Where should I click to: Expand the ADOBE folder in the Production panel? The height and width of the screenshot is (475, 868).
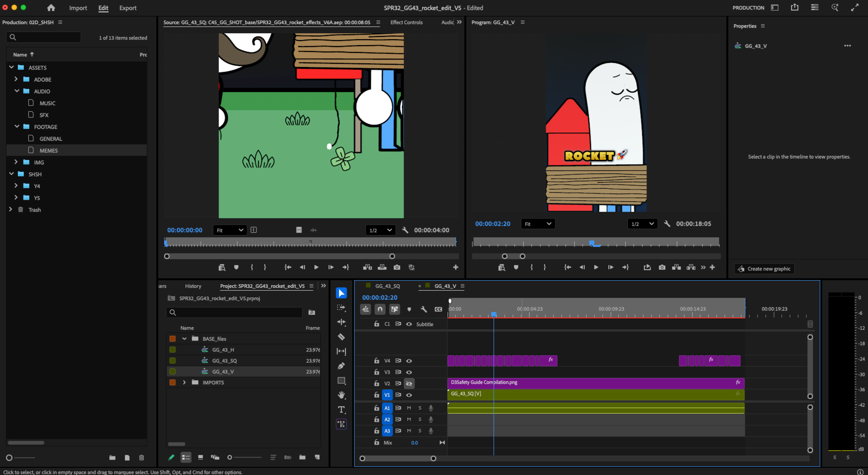(16, 79)
